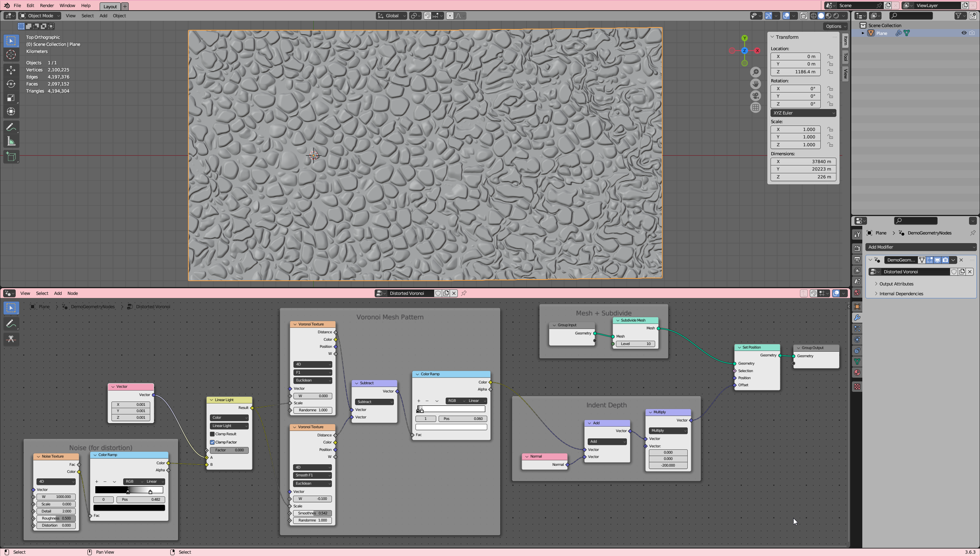The width and height of the screenshot is (980, 556).
Task: Select the Cursor tool in 3D viewport
Action: 11,55
